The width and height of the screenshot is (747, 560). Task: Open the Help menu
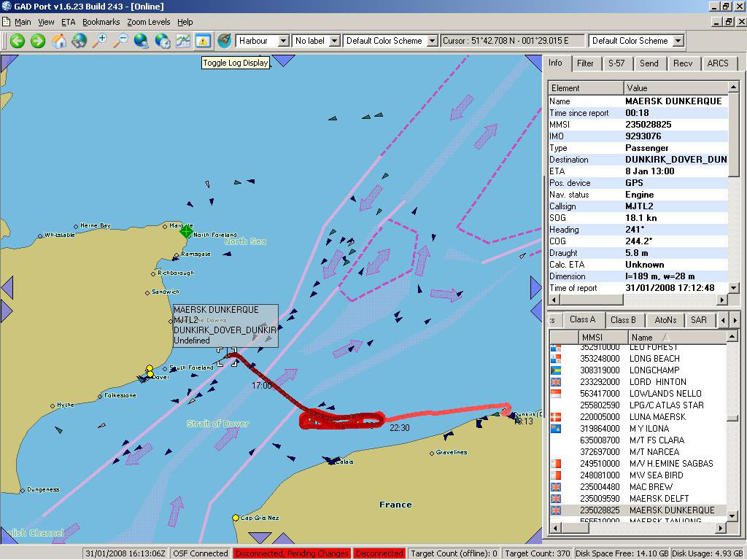coord(185,22)
